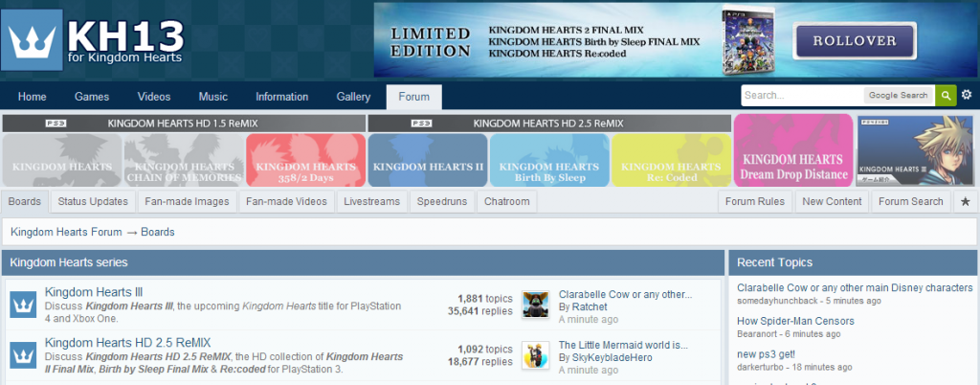Click the Forum Rules button
Screen dimensions: 980x385
pyautogui.click(x=755, y=201)
